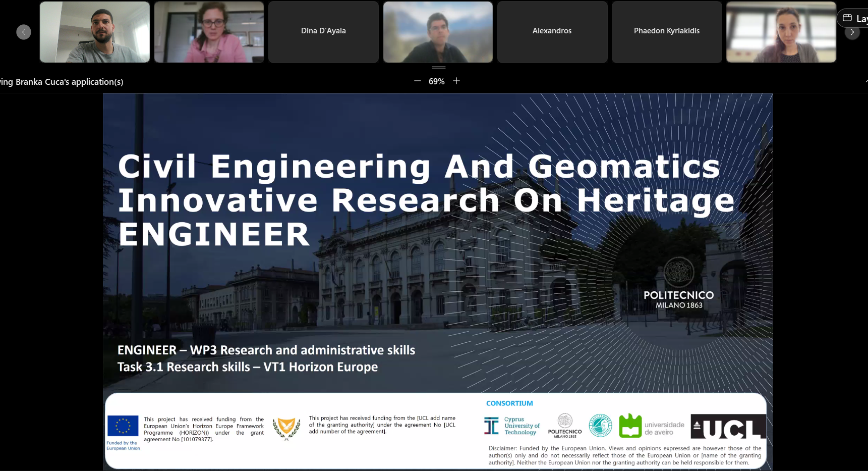Click video tile with mountain background

pyautogui.click(x=438, y=32)
